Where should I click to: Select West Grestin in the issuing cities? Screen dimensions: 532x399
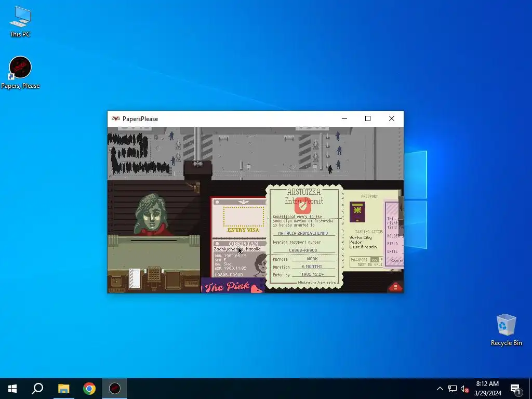click(363, 247)
